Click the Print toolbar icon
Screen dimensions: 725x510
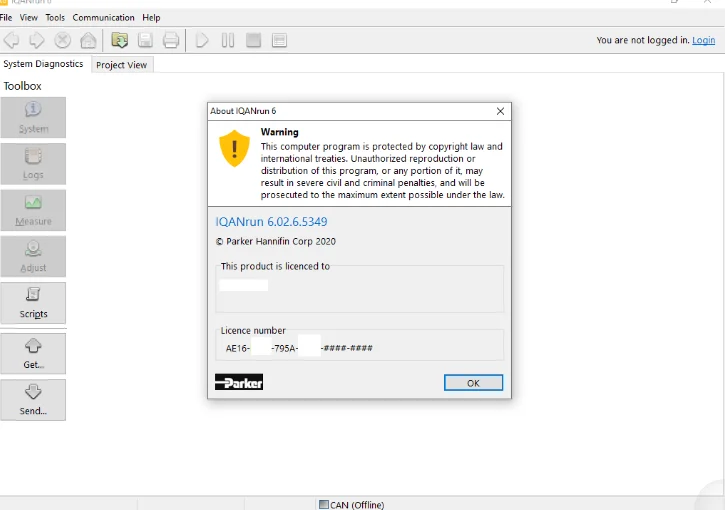pyautogui.click(x=171, y=40)
